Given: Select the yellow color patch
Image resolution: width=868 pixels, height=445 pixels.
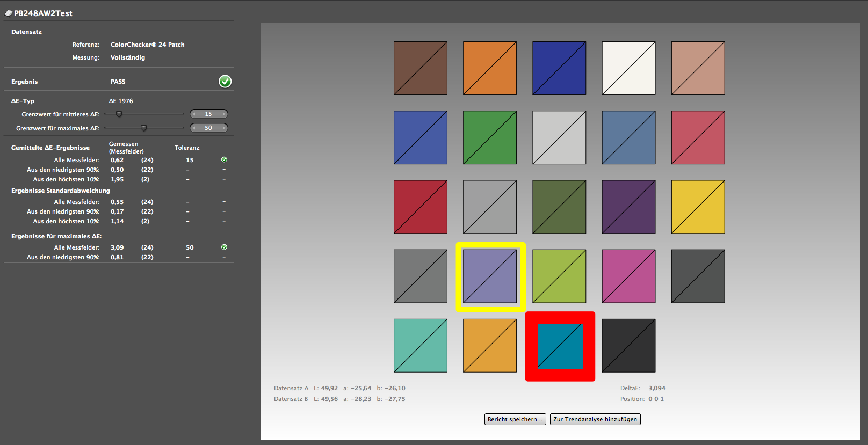Looking at the screenshot, I should [698, 207].
